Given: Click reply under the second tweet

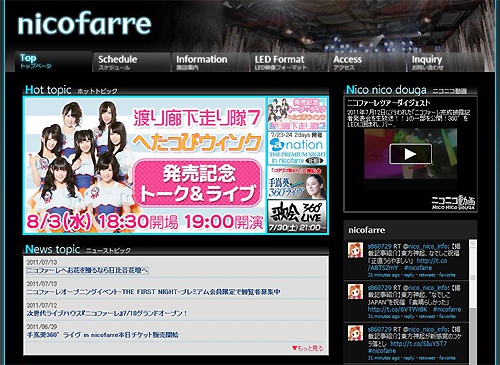Looking at the screenshot, I should click(409, 316).
